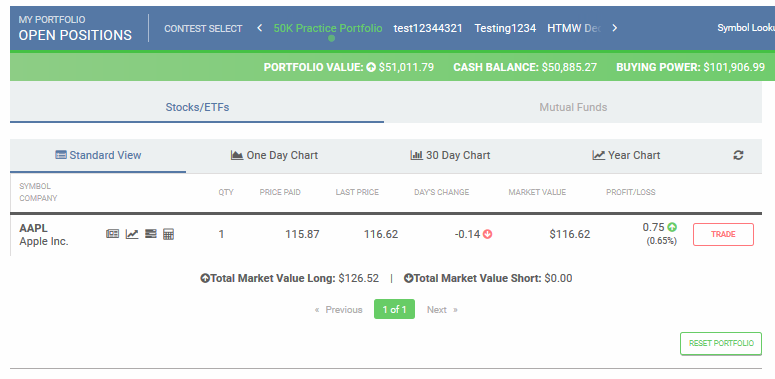This screenshot has height=379, width=775.
Task: Refresh positions with the reload icon
Action: (738, 155)
